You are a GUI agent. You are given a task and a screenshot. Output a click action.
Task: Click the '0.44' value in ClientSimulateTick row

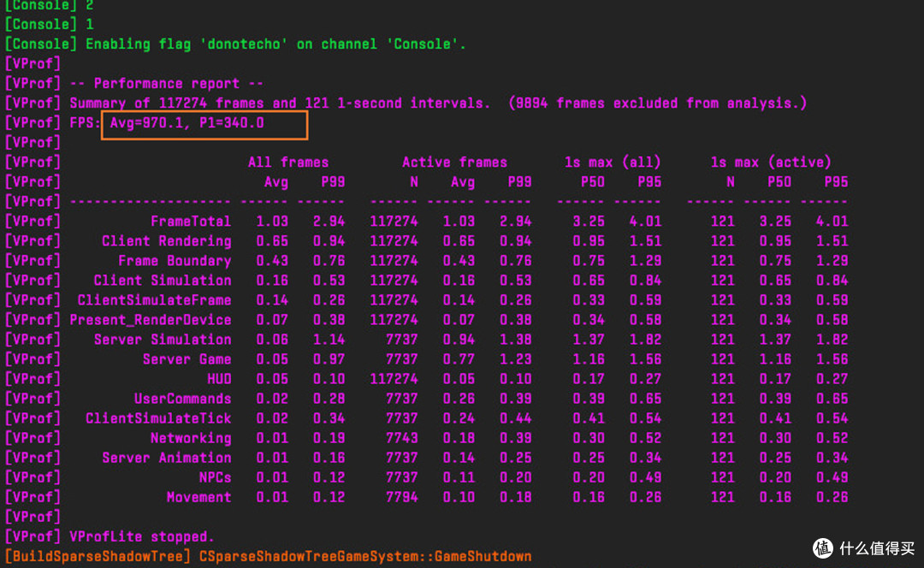(516, 418)
